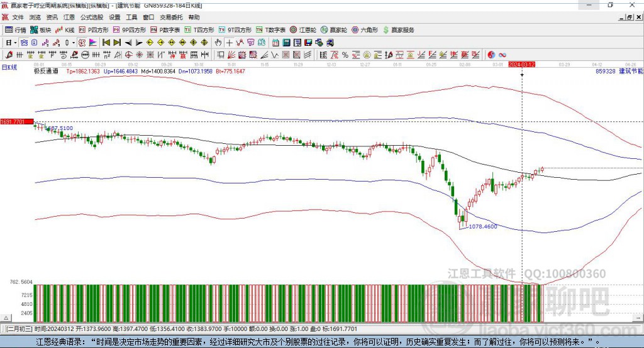
Task: Restore the inner chart window
Action: coord(630,17)
